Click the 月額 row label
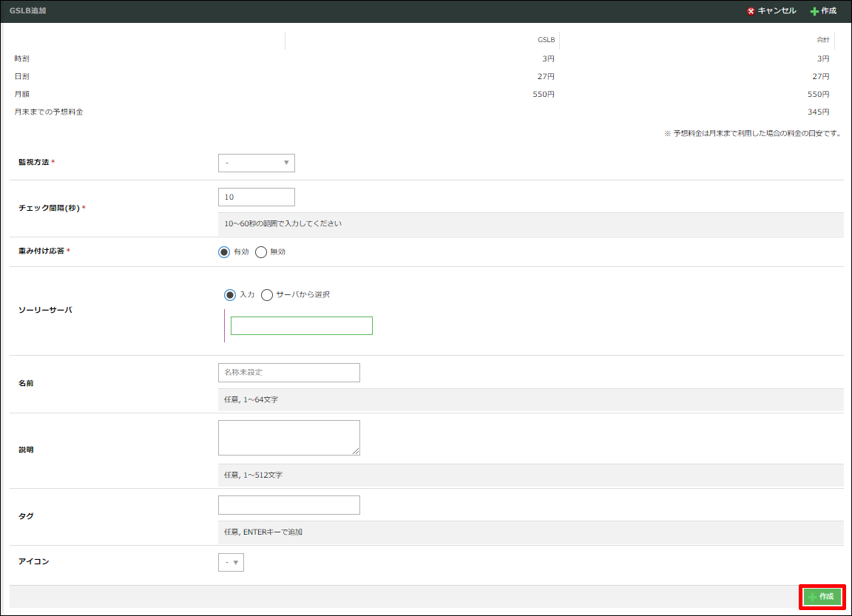This screenshot has height=616, width=852. (x=21, y=94)
